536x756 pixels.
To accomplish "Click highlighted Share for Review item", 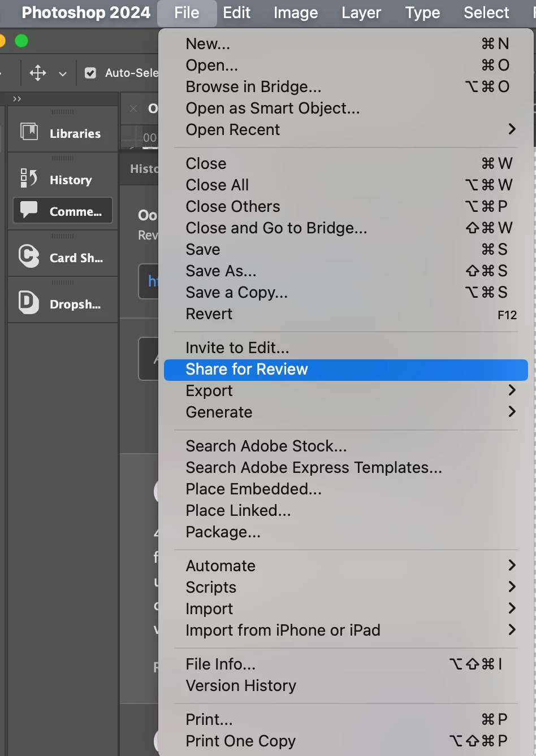I will click(x=345, y=370).
